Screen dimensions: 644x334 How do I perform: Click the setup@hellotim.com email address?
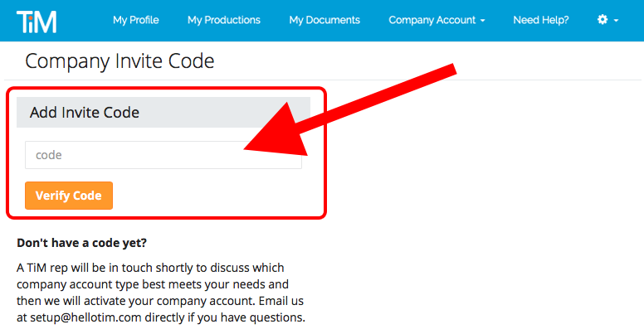click(x=85, y=317)
